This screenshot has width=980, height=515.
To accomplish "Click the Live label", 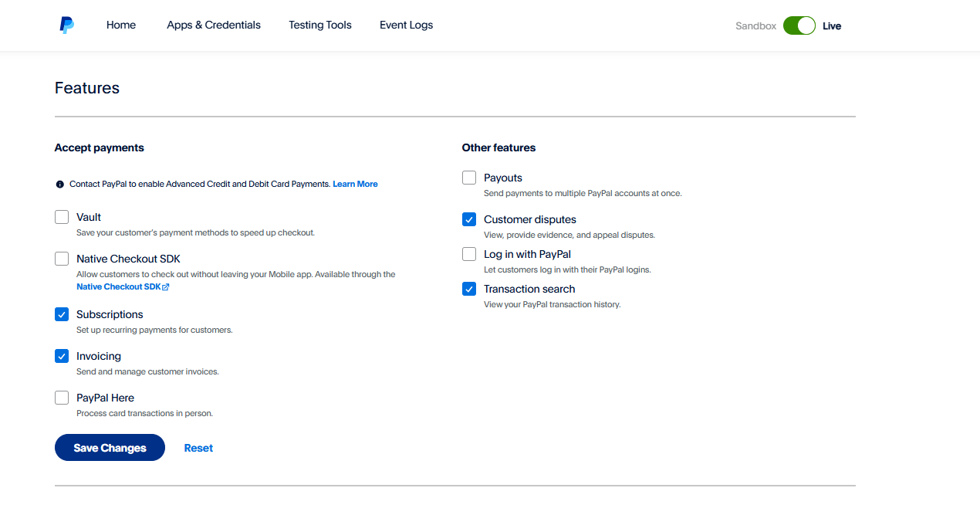I will [832, 26].
